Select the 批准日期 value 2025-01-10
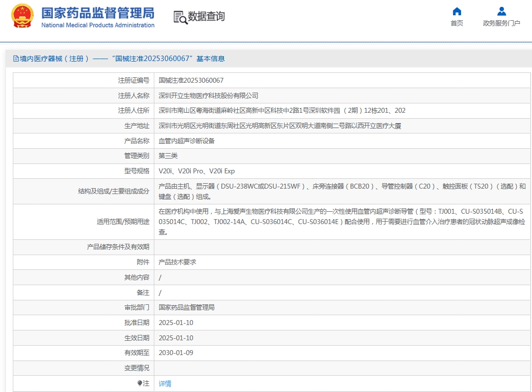The height and width of the screenshot is (392, 532). tap(176, 323)
